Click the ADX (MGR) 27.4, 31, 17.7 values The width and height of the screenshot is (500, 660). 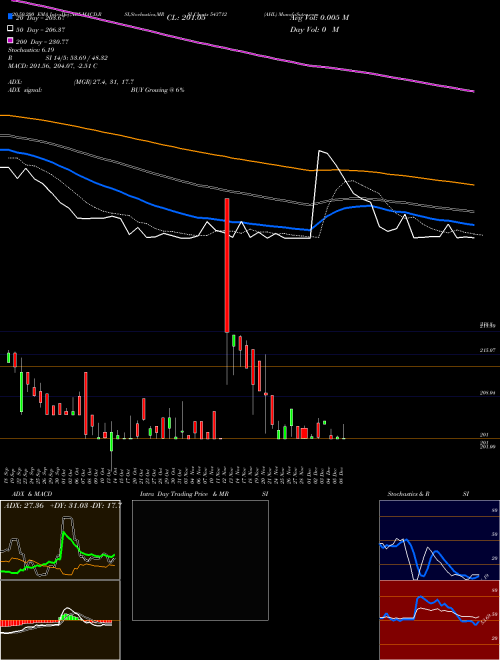click(x=104, y=82)
